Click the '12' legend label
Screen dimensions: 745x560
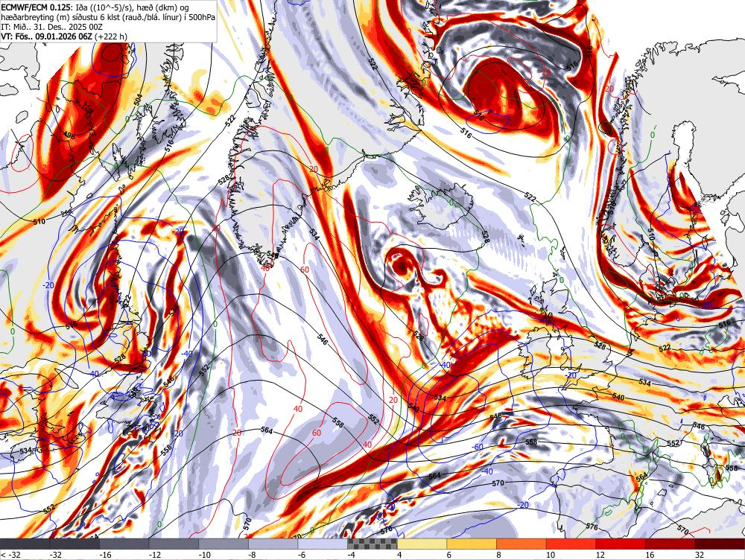(600, 555)
